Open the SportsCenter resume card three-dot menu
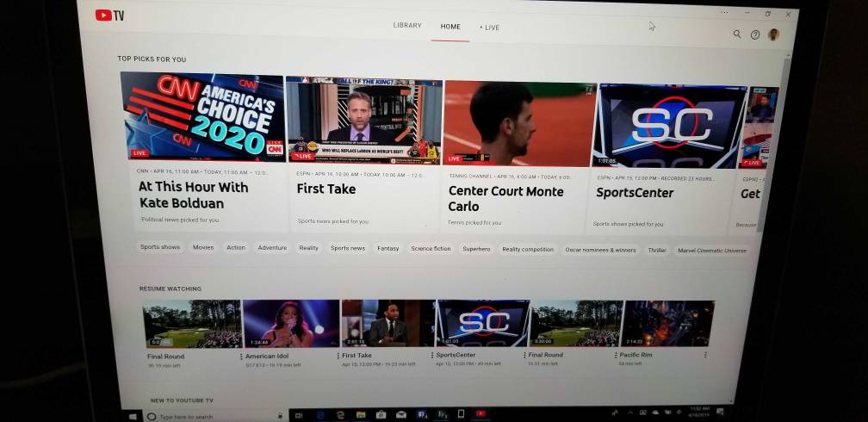Screen dimensions: 868x422 pos(524,355)
